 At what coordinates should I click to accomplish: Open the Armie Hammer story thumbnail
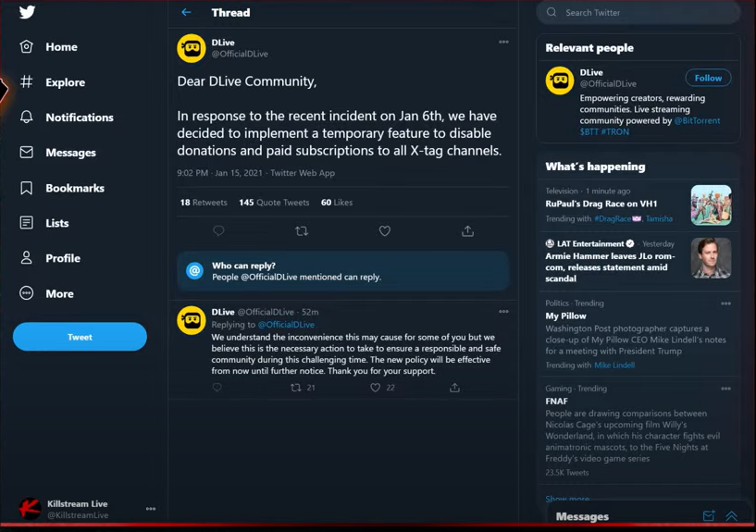[x=711, y=258]
